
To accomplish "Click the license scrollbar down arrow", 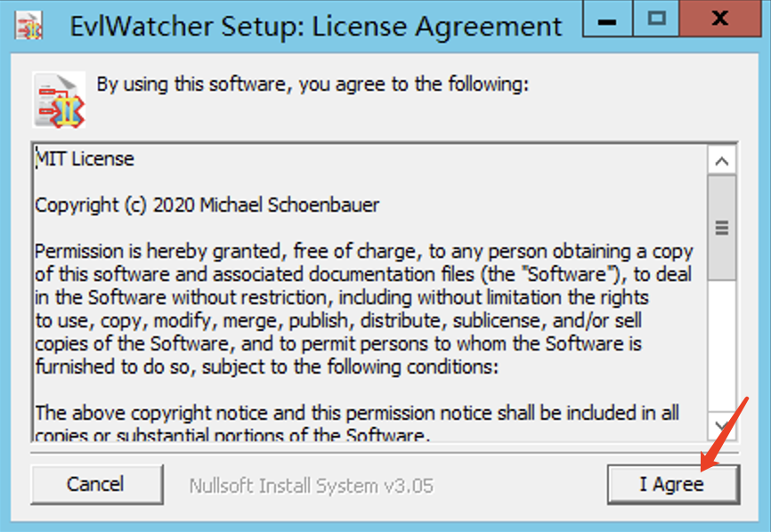I will pyautogui.click(x=721, y=422).
